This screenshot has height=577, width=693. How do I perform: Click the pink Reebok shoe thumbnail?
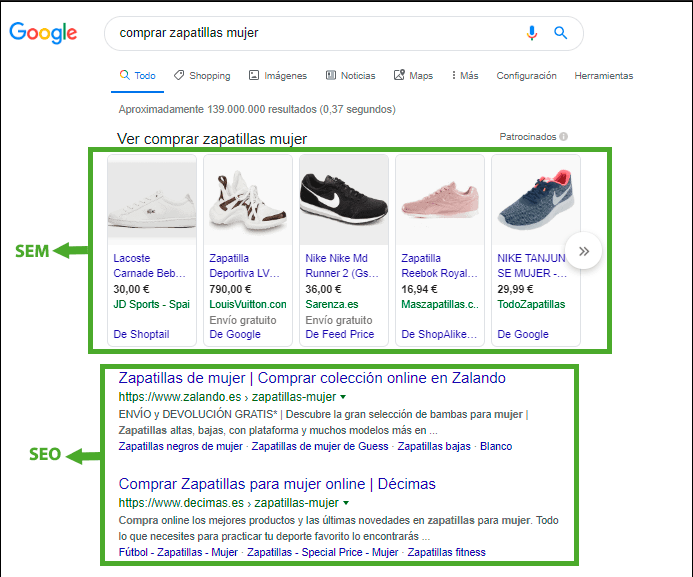[x=440, y=200]
